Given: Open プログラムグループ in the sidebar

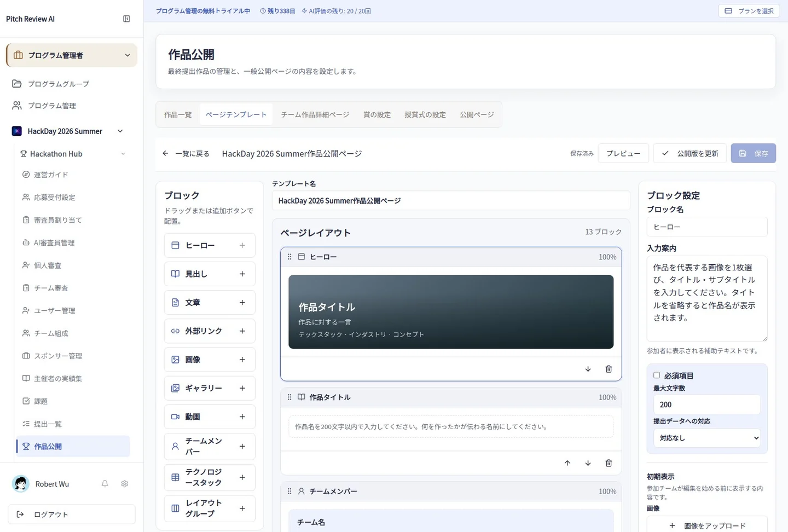Looking at the screenshot, I should (72, 84).
